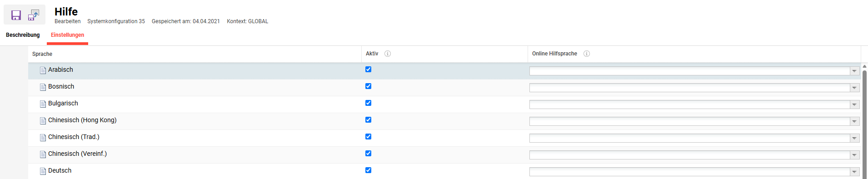Click the Online Hilfsprache column header
The width and height of the screenshot is (868, 179).
coord(554,54)
